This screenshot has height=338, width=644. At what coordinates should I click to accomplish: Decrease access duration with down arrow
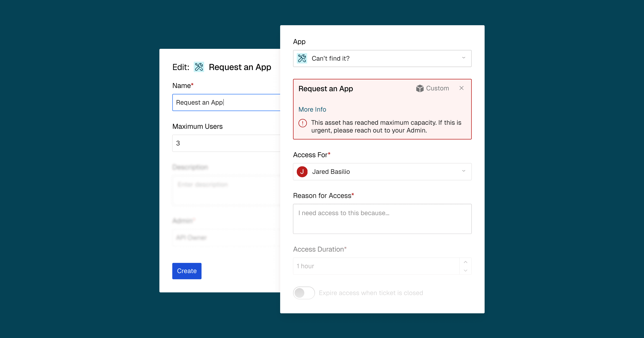pos(465,271)
